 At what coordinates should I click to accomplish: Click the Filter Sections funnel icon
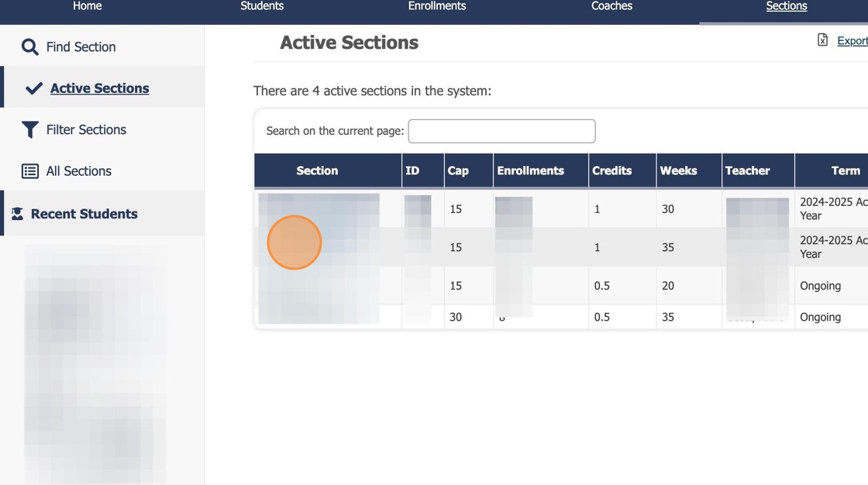pyautogui.click(x=29, y=130)
